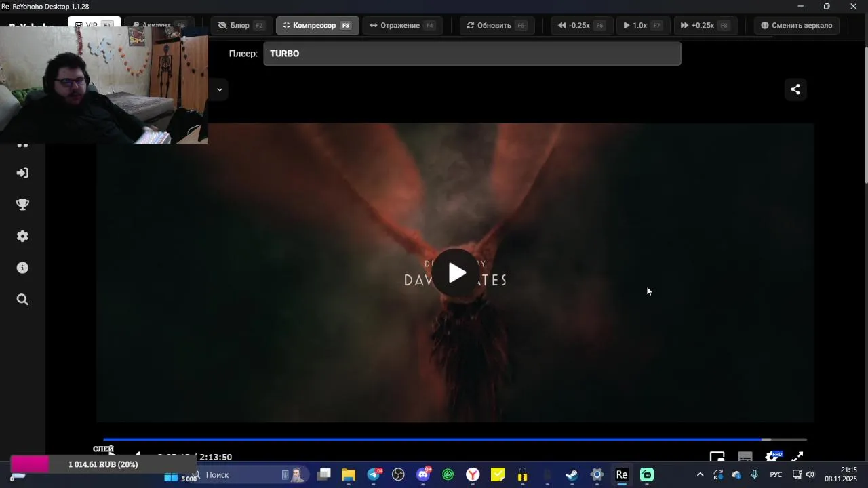Image resolution: width=868 pixels, height=488 pixels.
Task: Open File Explorer from the taskbar
Action: tap(349, 475)
